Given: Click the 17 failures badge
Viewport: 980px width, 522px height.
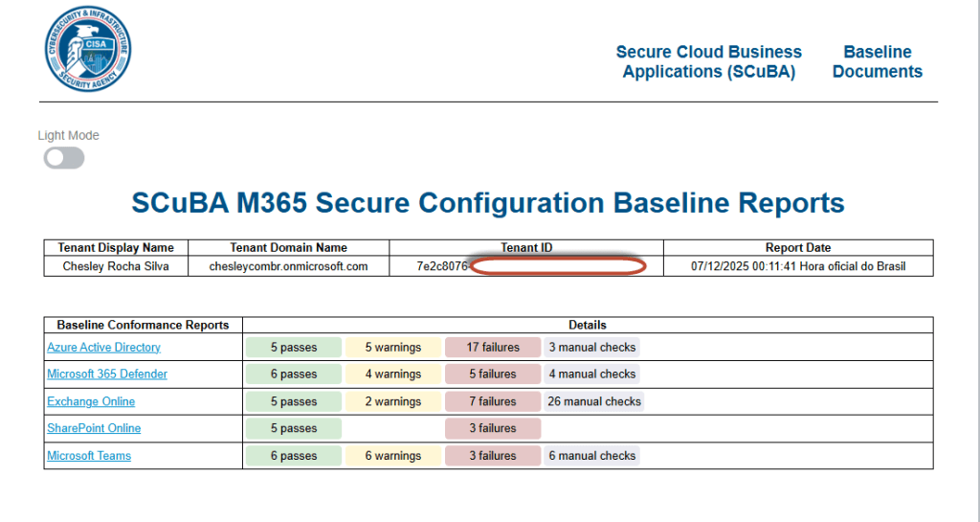Looking at the screenshot, I should tap(493, 348).
